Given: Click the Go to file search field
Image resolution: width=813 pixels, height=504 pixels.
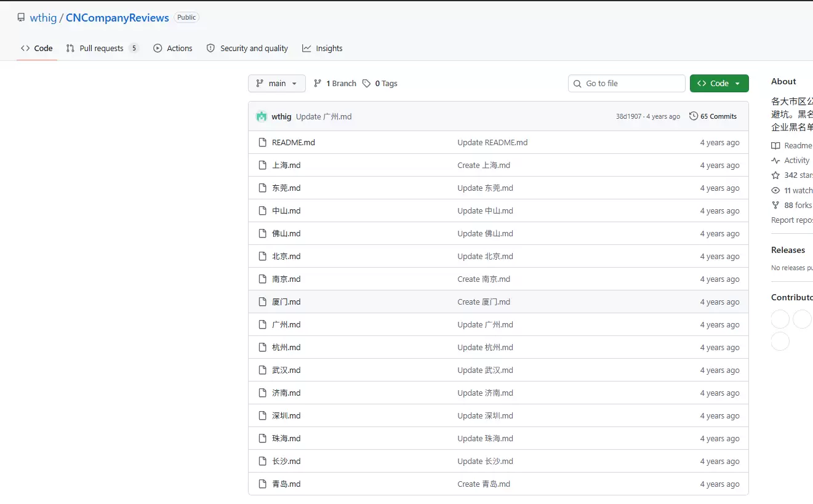Looking at the screenshot, I should (x=627, y=84).
